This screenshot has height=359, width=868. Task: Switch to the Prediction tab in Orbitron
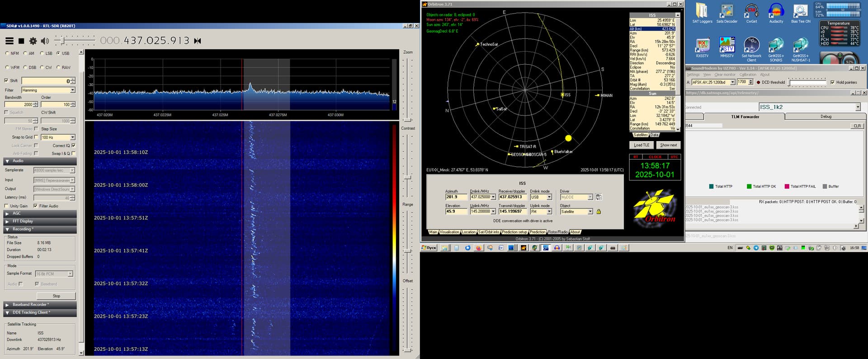537,232
